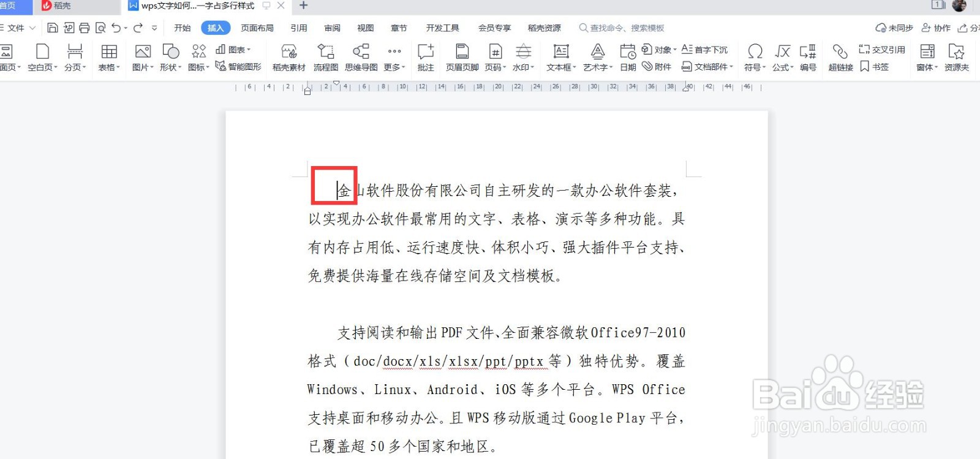Insert a cross-reference

pos(882,50)
